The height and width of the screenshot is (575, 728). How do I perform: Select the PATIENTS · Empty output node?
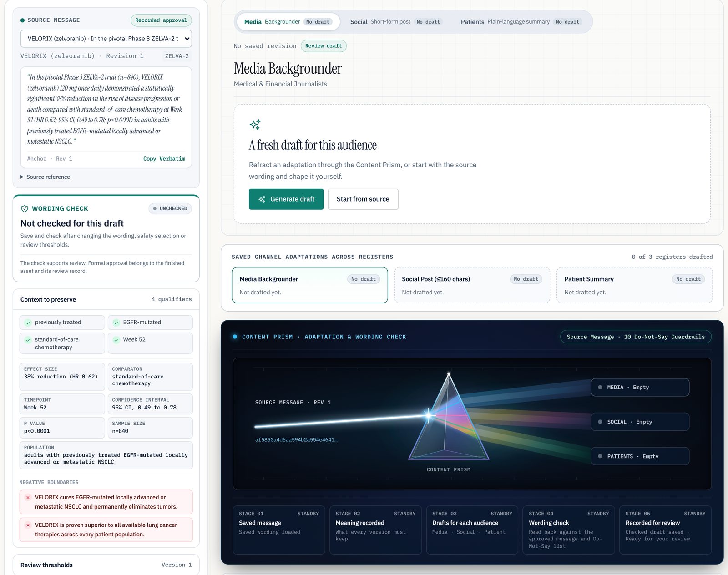(640, 456)
